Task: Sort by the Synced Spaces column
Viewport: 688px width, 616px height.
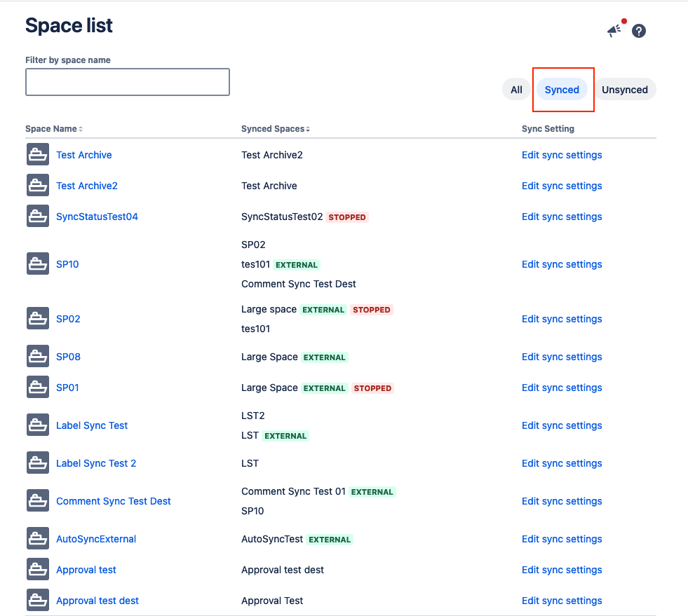Action: [276, 129]
